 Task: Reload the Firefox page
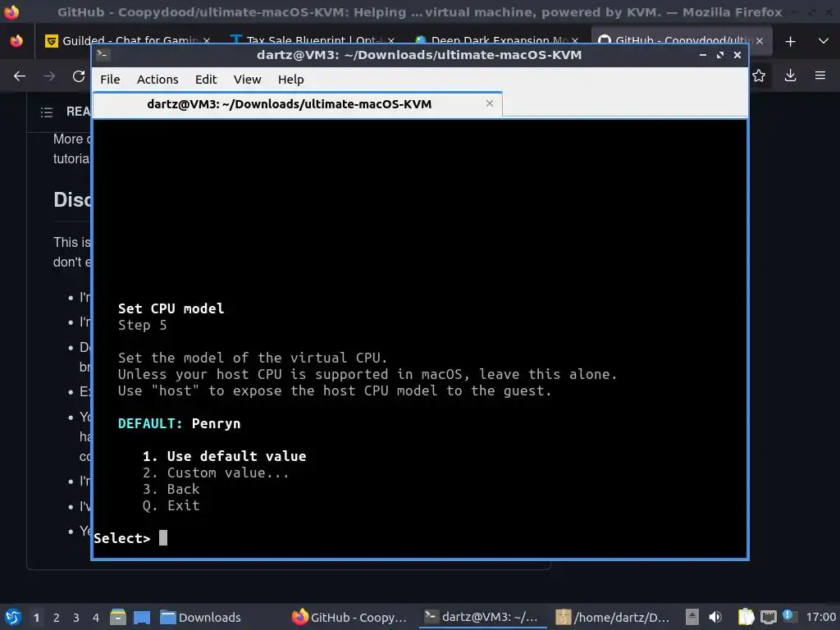(x=79, y=76)
